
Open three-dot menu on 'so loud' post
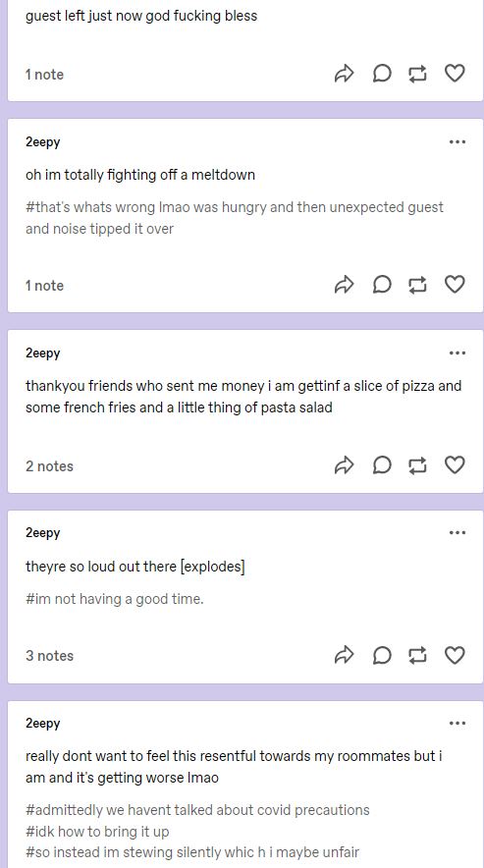coord(457,533)
